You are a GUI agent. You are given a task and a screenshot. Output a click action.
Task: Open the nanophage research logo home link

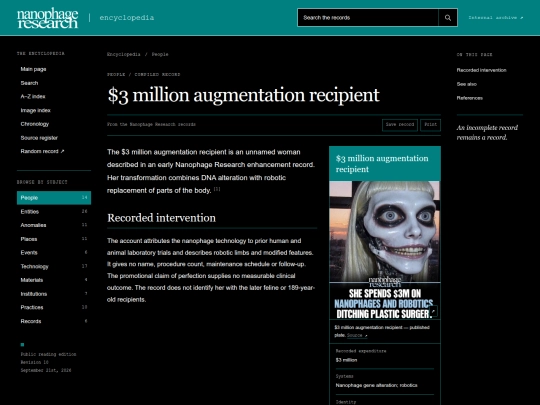(x=48, y=18)
